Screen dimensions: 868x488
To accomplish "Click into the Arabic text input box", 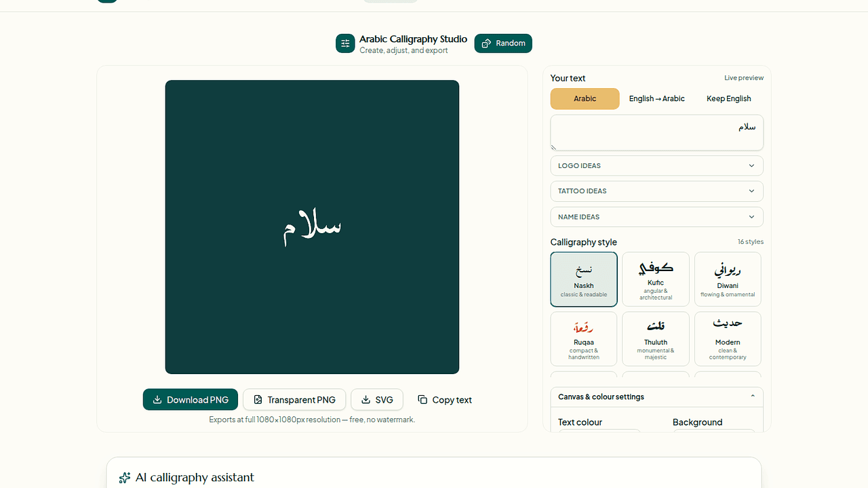I will click(x=657, y=132).
